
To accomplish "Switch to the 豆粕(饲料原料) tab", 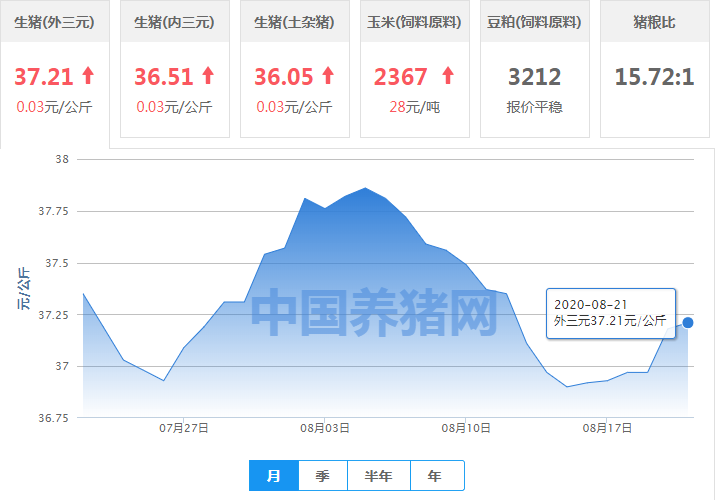I will click(x=534, y=22).
